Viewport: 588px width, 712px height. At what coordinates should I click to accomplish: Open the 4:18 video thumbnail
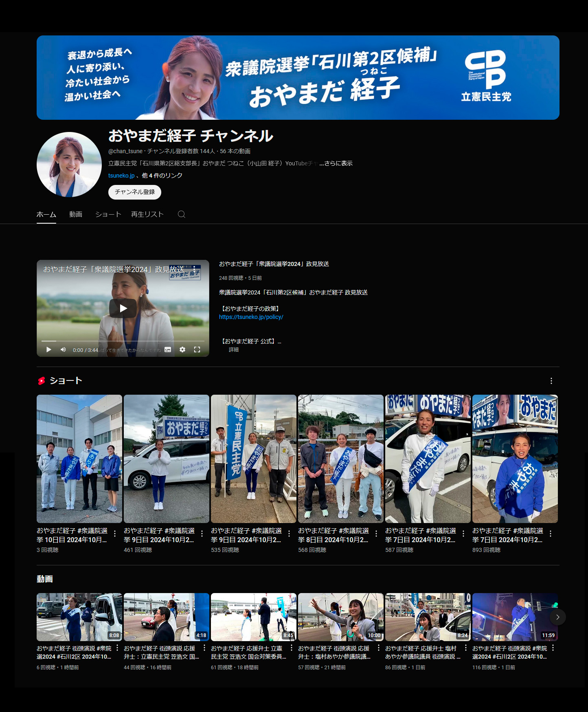(167, 617)
